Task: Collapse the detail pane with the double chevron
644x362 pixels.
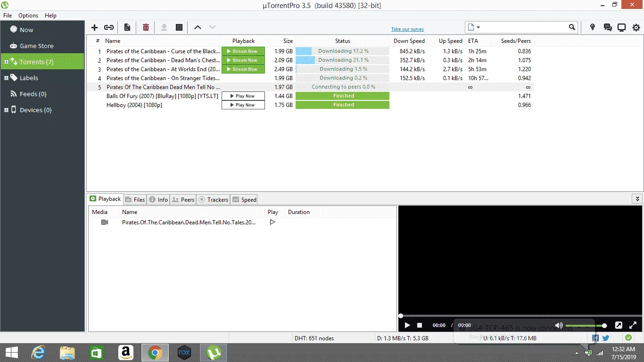Action: tap(637, 199)
